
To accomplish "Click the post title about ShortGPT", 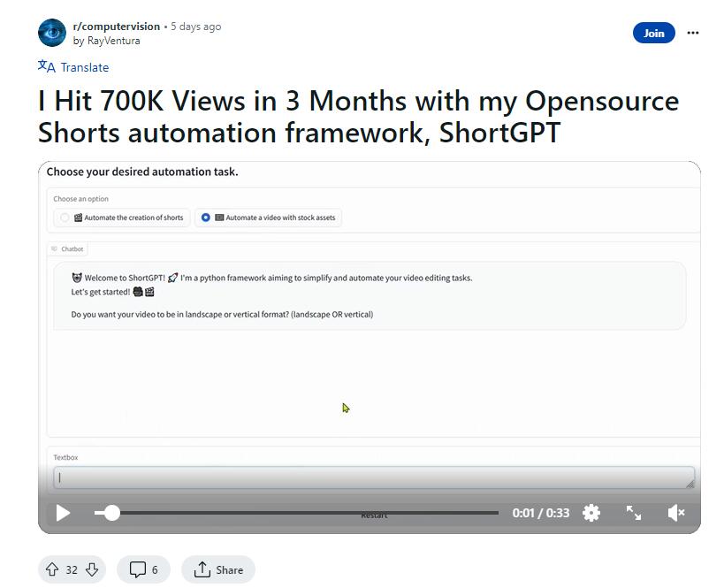I will [358, 117].
